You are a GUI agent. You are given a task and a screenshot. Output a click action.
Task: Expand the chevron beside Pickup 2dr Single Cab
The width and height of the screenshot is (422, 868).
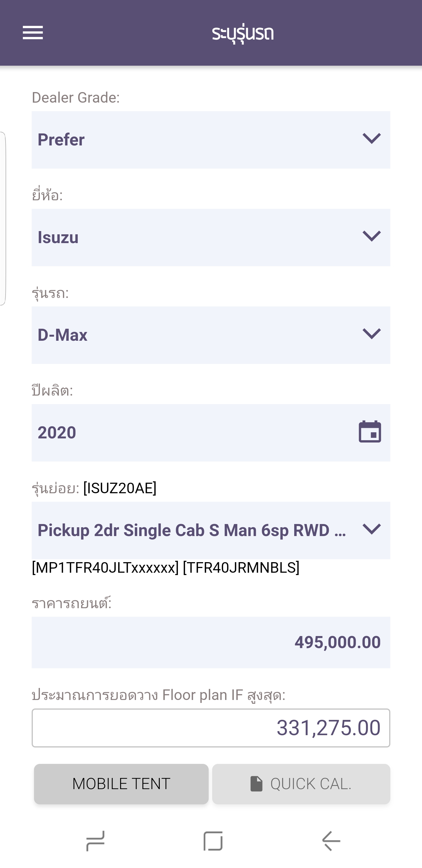click(372, 529)
